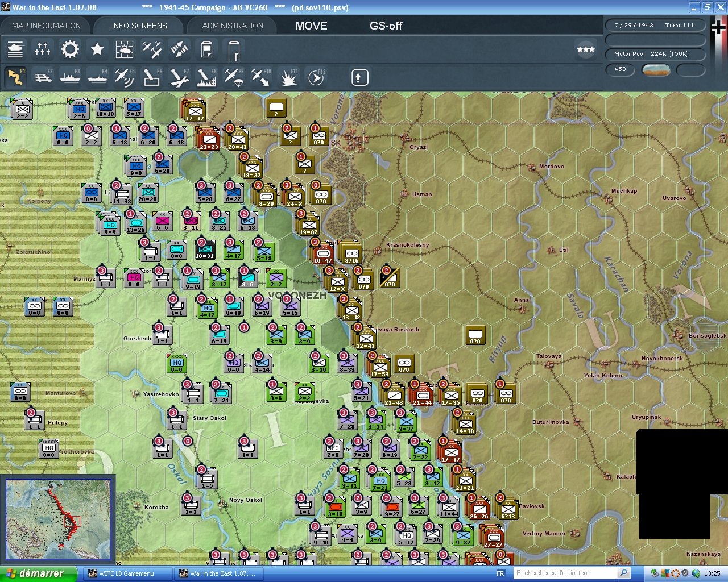Select the Soviet 17=53 unit counter

(x=379, y=367)
